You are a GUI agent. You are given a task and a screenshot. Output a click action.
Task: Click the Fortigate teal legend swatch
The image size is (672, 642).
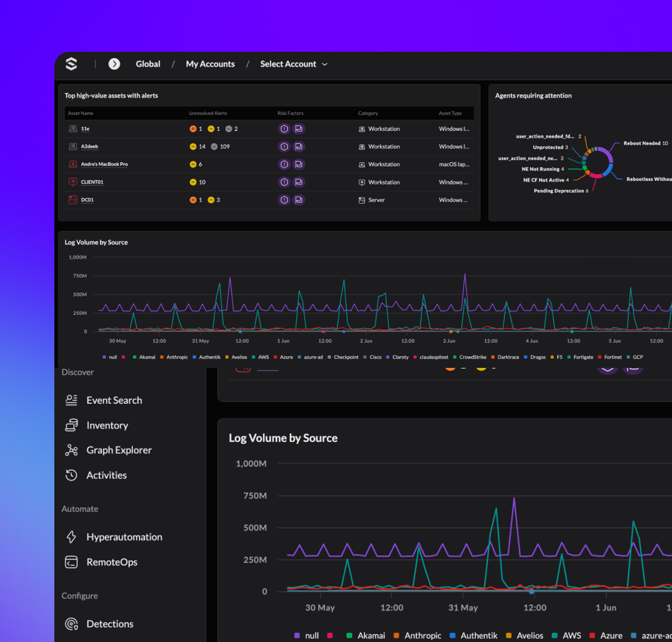pyautogui.click(x=569, y=357)
